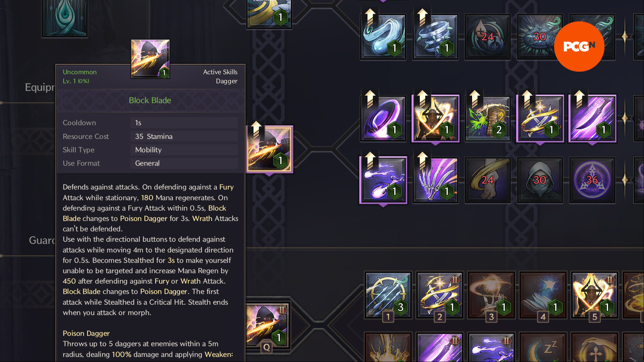Choose the purple claw strike skill
This screenshot has height=362, width=644.
(435, 180)
